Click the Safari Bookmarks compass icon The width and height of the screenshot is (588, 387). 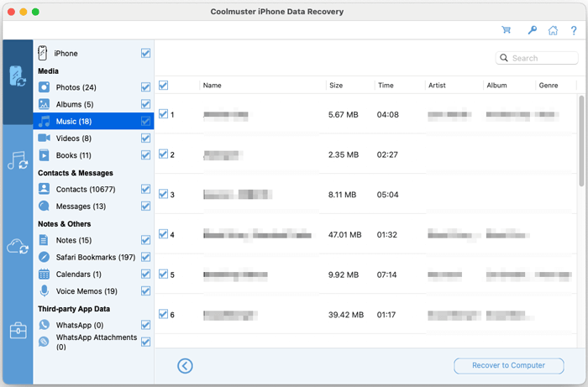click(44, 257)
